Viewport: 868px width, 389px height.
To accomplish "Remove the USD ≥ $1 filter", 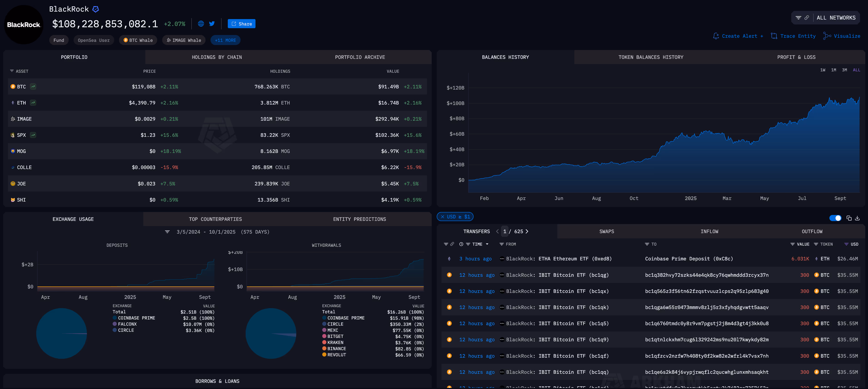I will tap(442, 217).
